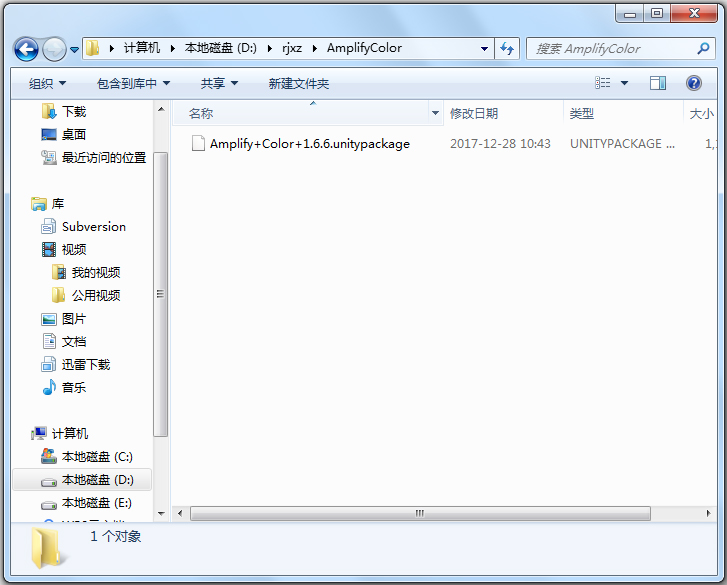The height and width of the screenshot is (585, 727).
Task: Select 库 in the navigation pane
Action: (57, 203)
